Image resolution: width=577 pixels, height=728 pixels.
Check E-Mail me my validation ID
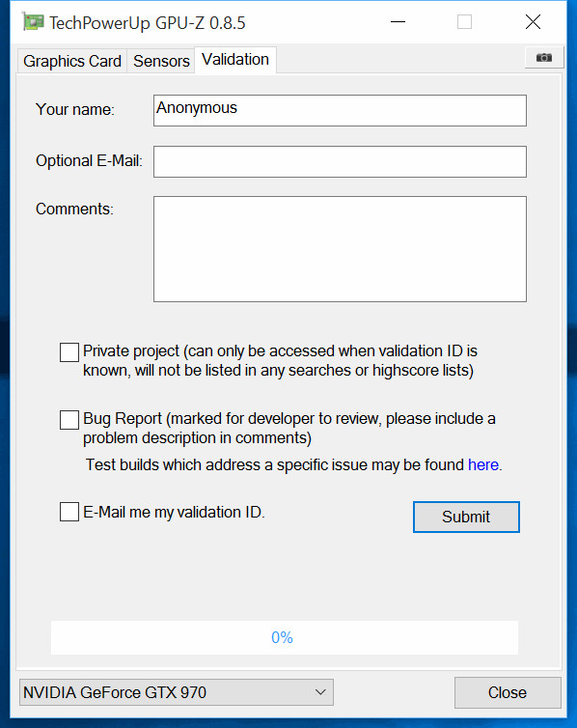(69, 512)
